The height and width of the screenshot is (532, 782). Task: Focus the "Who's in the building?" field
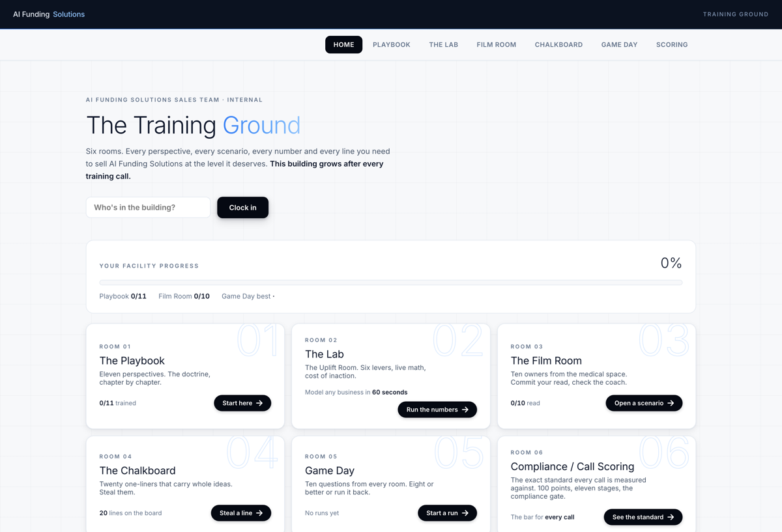(148, 207)
